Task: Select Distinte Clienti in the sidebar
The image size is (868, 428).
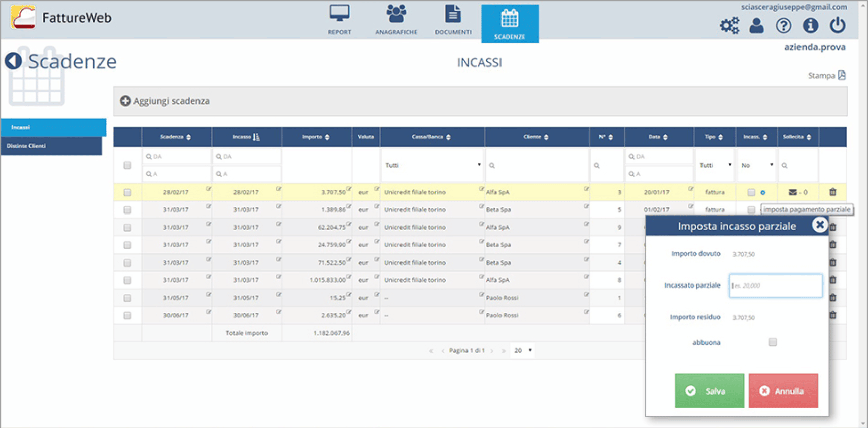Action: [x=51, y=146]
